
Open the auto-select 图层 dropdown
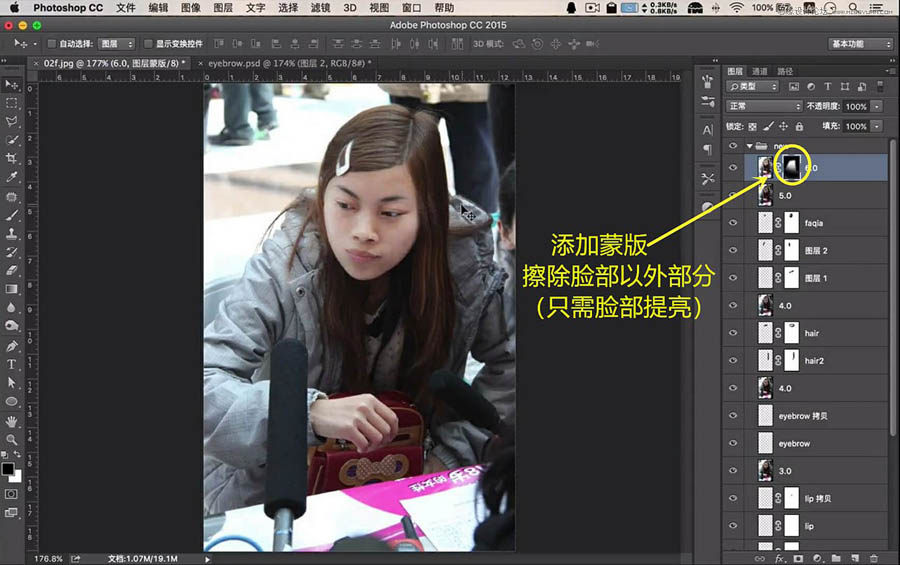tap(116, 44)
